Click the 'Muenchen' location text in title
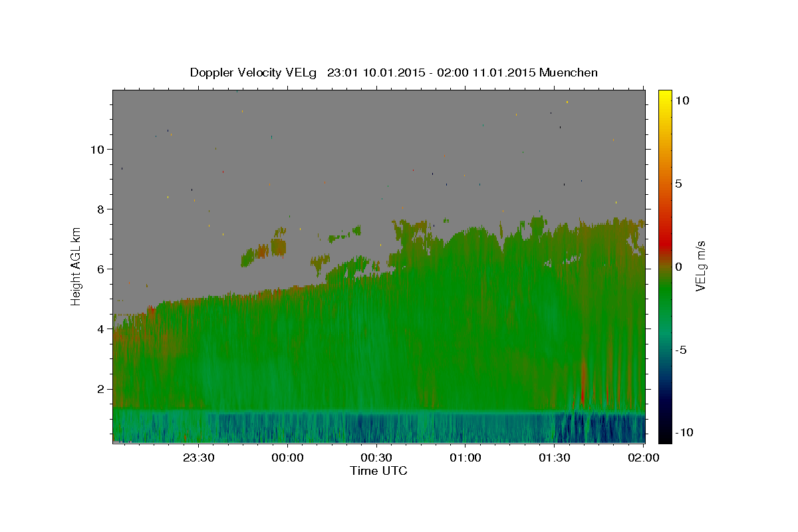The image size is (798, 532). click(x=569, y=72)
